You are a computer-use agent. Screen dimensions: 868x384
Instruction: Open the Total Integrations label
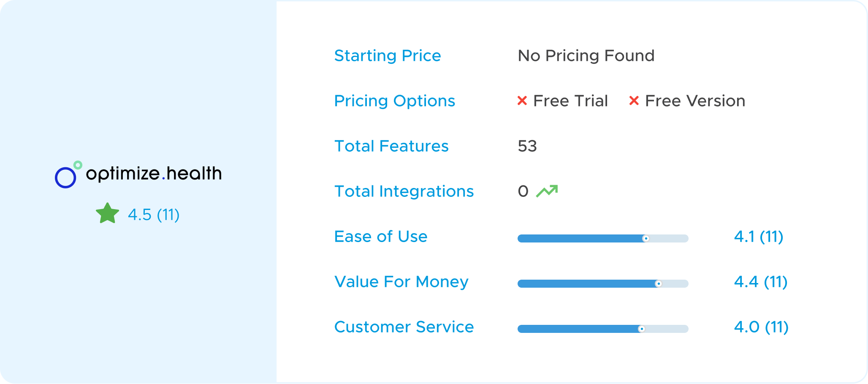404,191
